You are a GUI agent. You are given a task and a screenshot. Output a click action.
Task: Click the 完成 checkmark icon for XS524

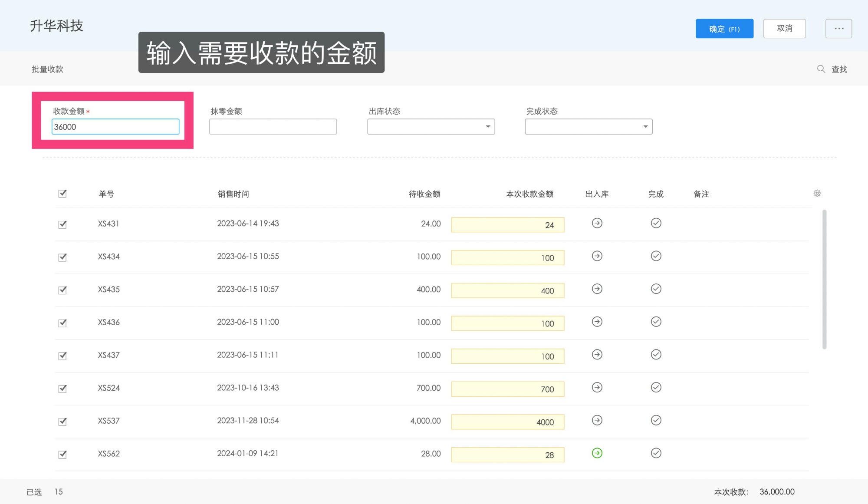[x=656, y=387]
